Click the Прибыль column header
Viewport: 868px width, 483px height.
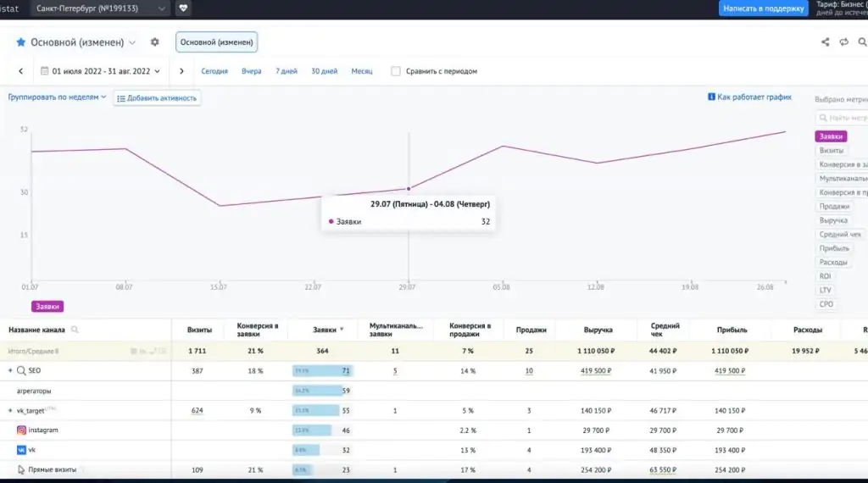732,330
